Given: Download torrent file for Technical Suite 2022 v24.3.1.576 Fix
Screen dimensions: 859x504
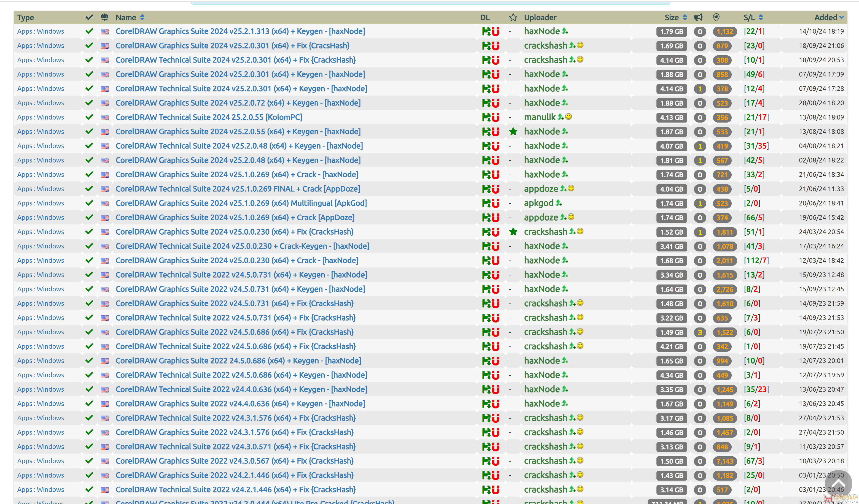Looking at the screenshot, I should click(486, 418).
